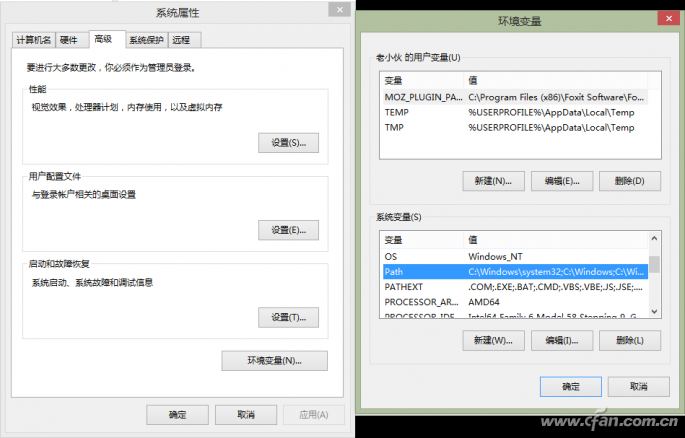Click the system variables scrollbar thumb
Viewport: 685px width, 438px height.
tap(654, 264)
